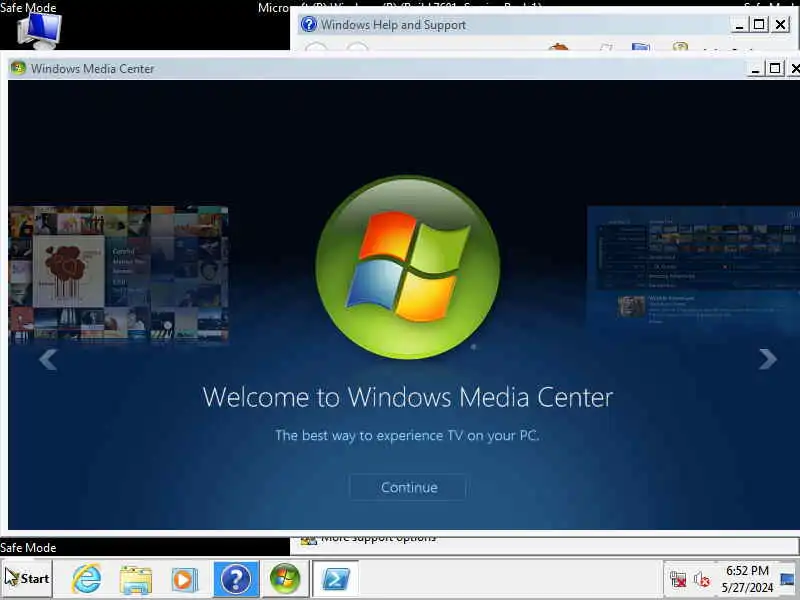Maximize the Windows Help and Support window
This screenshot has height=600, width=800.
[759, 24]
